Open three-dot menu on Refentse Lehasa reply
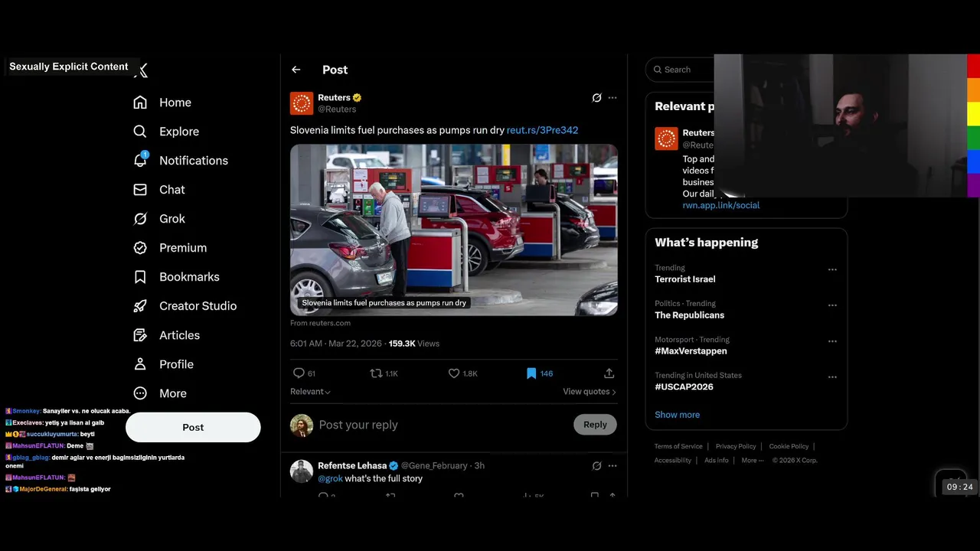The height and width of the screenshot is (551, 980). [x=612, y=465]
